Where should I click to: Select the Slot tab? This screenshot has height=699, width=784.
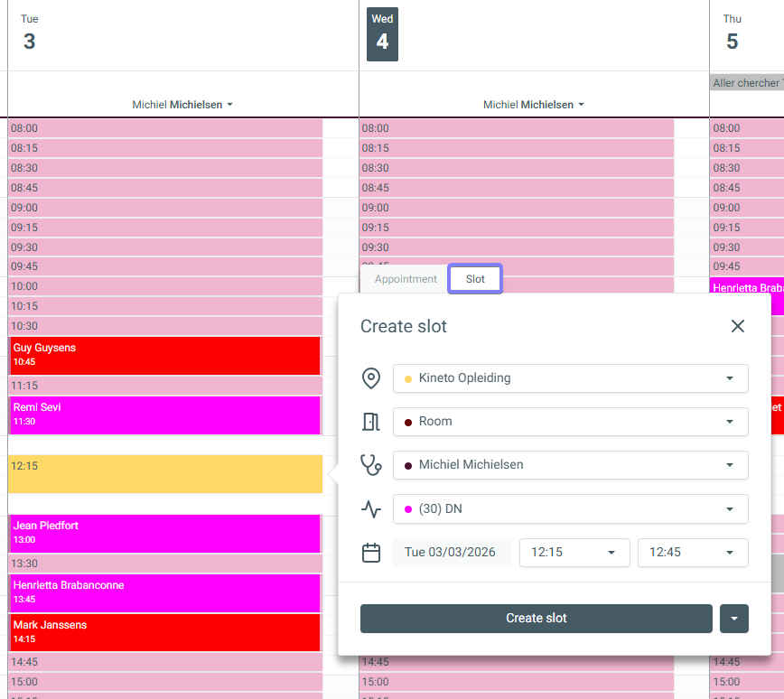click(x=475, y=279)
